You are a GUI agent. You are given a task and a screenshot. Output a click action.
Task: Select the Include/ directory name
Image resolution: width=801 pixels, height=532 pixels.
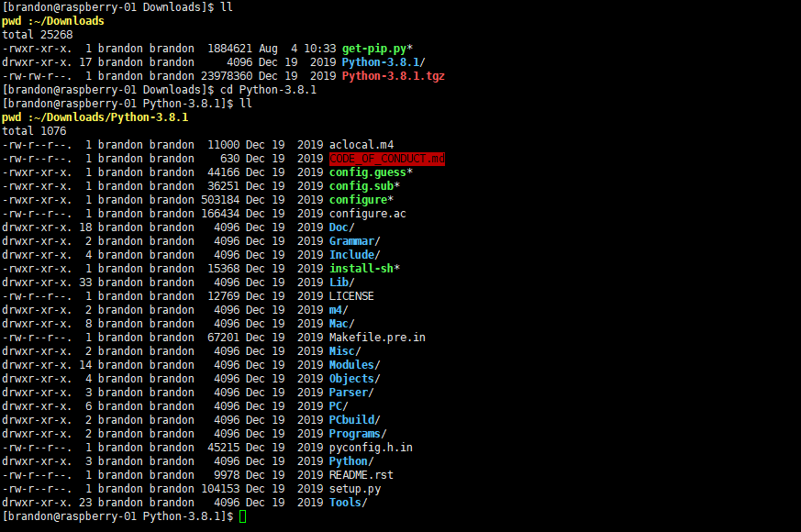coord(354,255)
